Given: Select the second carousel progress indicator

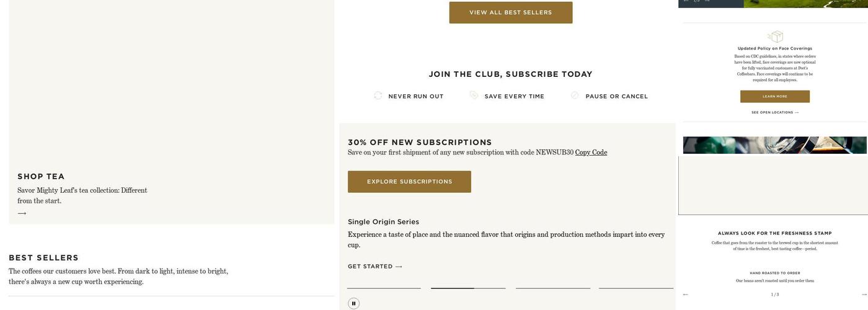Looking at the screenshot, I should click(x=468, y=288).
